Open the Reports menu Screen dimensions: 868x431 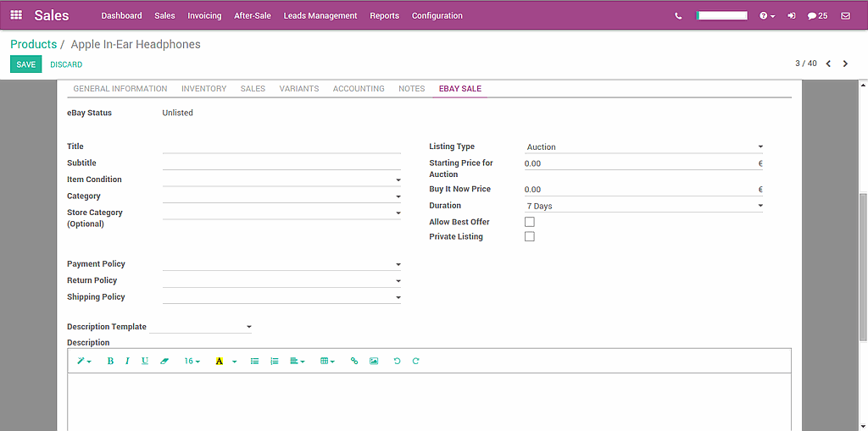coord(384,16)
